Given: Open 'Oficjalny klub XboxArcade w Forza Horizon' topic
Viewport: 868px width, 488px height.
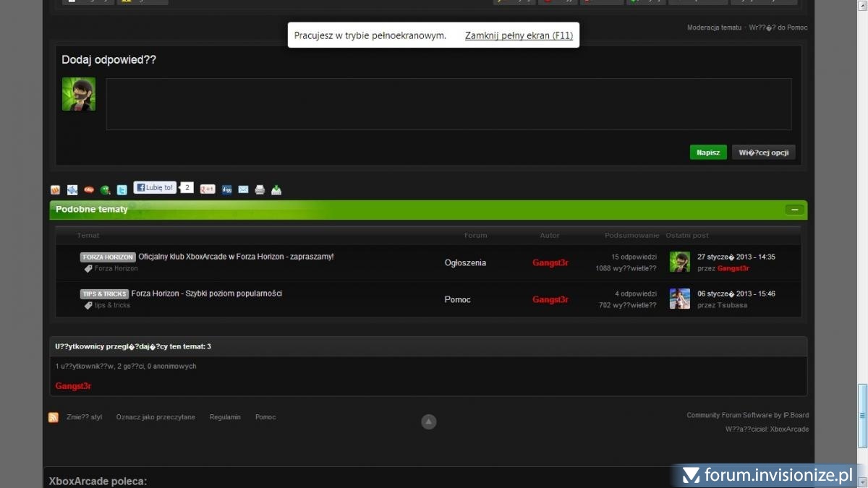Looking at the screenshot, I should [236, 257].
